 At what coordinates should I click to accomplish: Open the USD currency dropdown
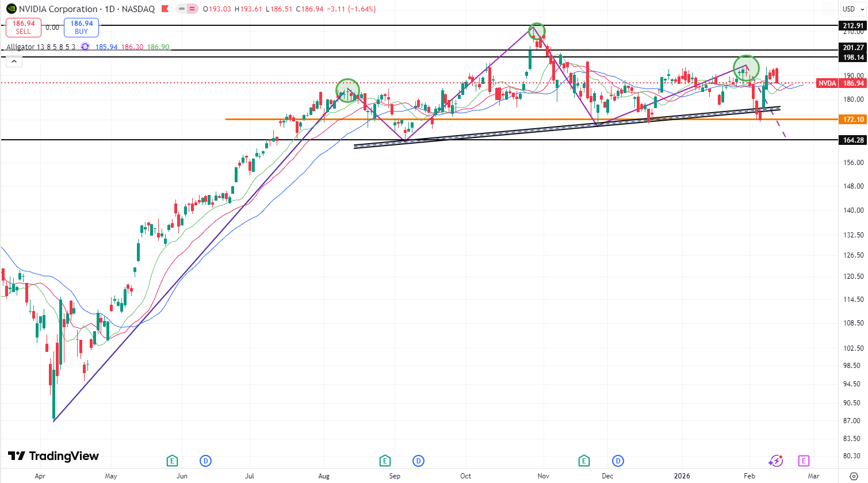point(849,9)
